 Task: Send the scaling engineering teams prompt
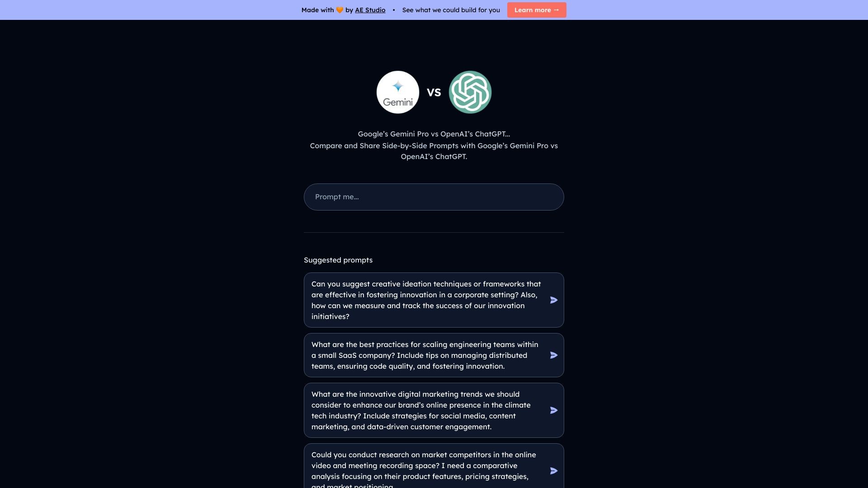click(553, 355)
